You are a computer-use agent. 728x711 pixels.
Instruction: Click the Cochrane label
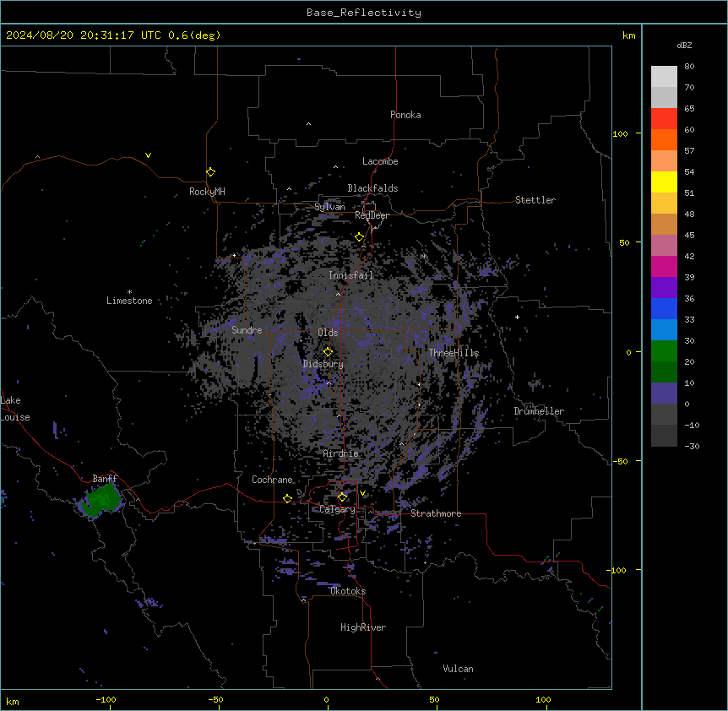click(272, 480)
